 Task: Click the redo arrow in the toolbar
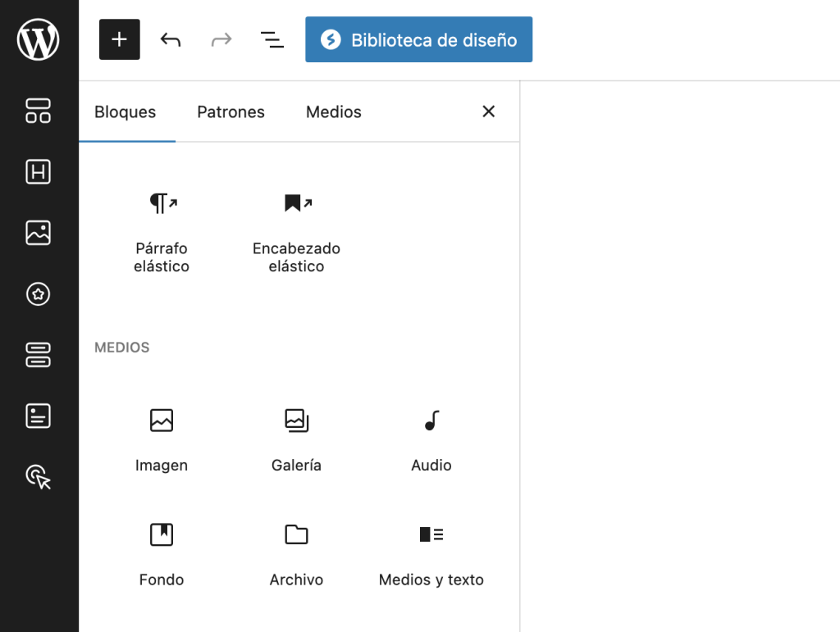point(220,39)
